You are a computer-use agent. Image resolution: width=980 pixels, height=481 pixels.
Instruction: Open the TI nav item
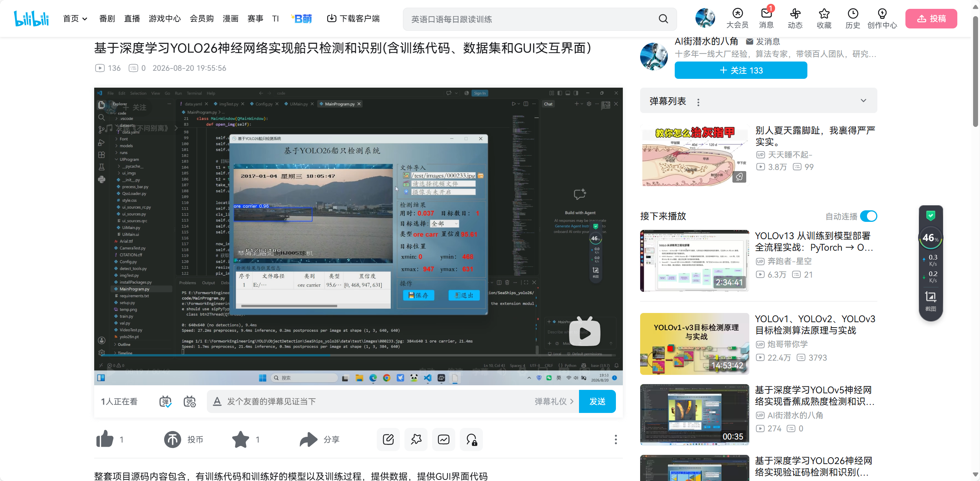click(x=275, y=18)
